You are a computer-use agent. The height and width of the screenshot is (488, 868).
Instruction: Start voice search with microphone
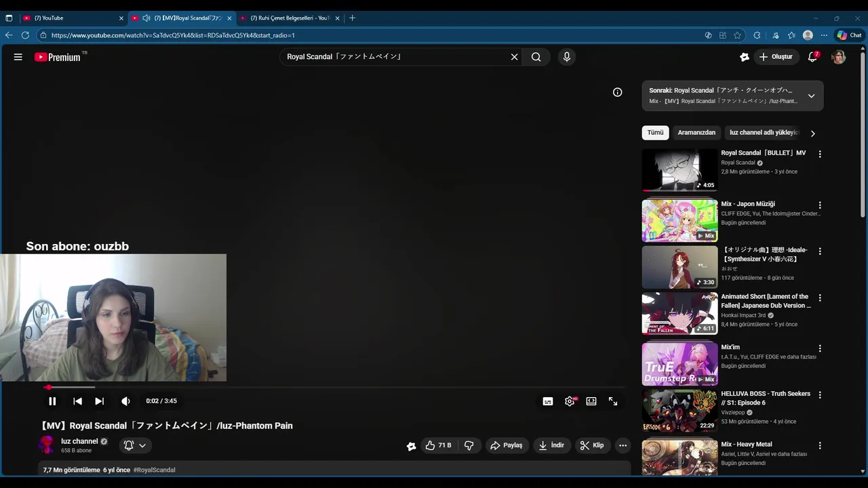coord(567,57)
